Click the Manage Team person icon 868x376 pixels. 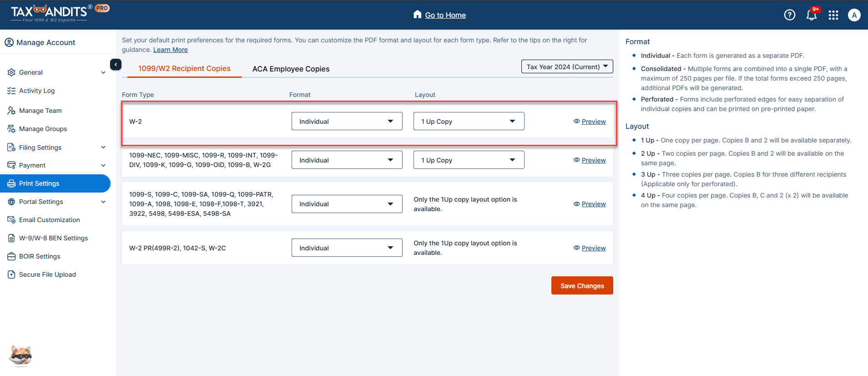[x=11, y=111]
